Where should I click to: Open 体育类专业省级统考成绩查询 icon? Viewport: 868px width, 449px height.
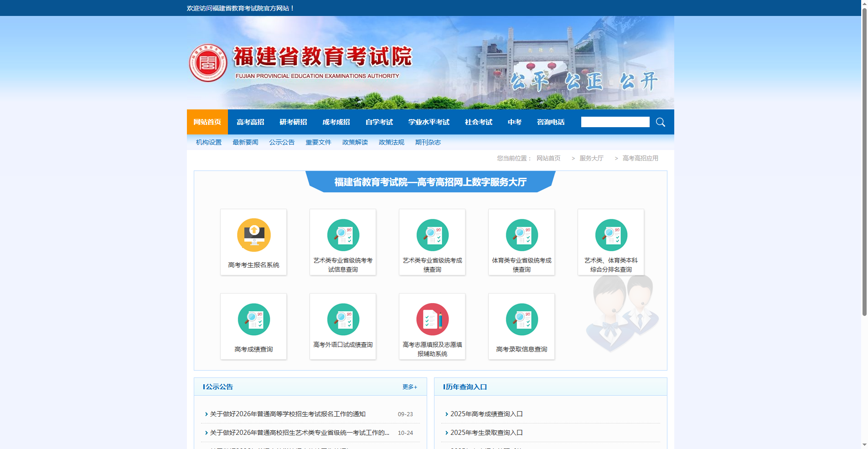pyautogui.click(x=521, y=242)
